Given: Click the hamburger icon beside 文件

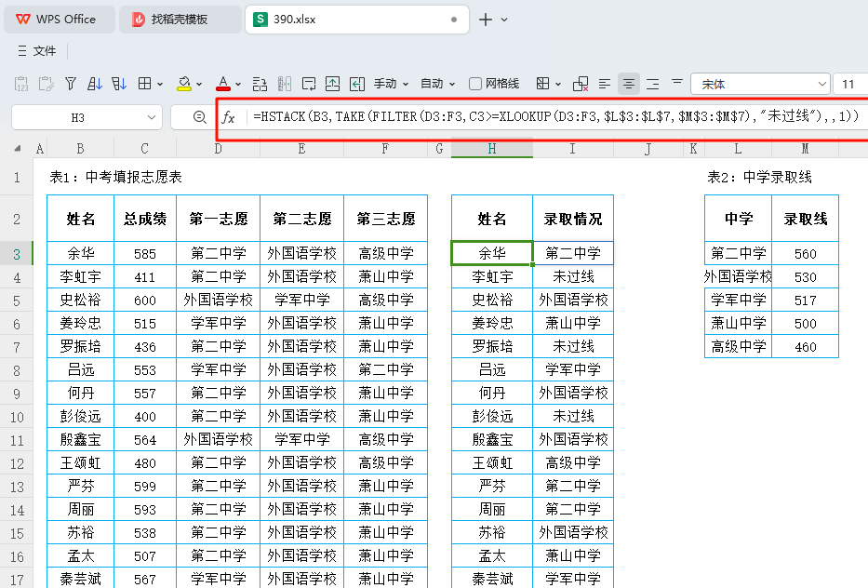Looking at the screenshot, I should pos(22,51).
